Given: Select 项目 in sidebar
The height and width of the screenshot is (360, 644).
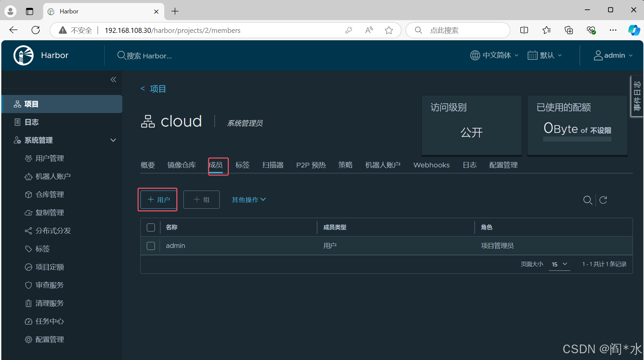Looking at the screenshot, I should click(x=62, y=104).
